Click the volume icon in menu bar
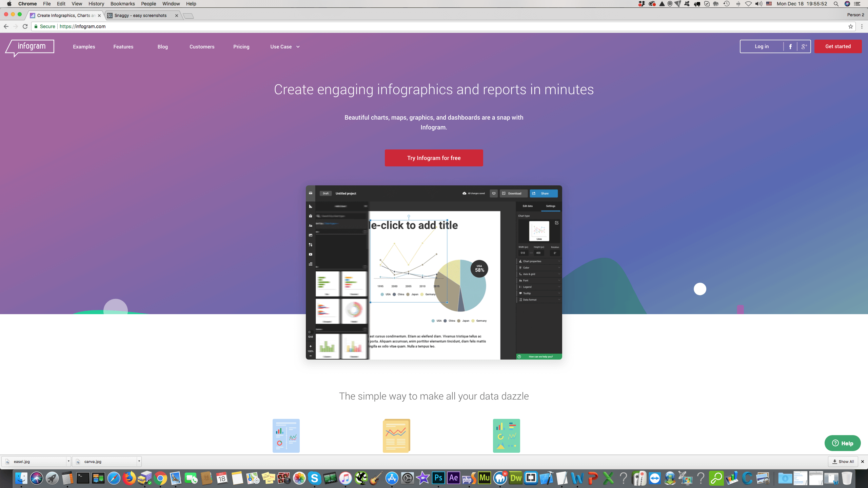868x488 pixels. pos(759,4)
